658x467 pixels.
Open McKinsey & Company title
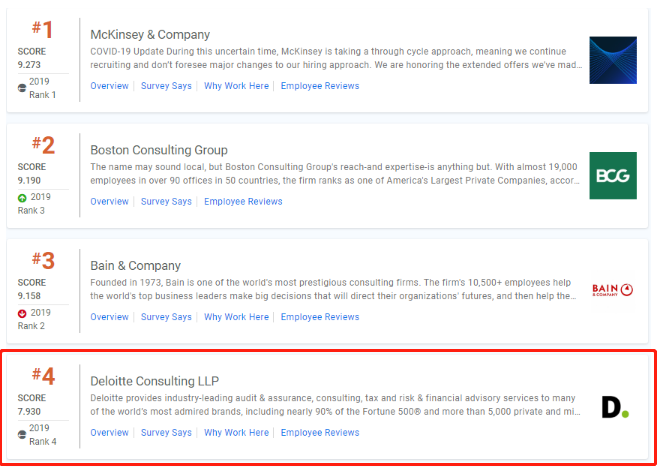pyautogui.click(x=150, y=34)
